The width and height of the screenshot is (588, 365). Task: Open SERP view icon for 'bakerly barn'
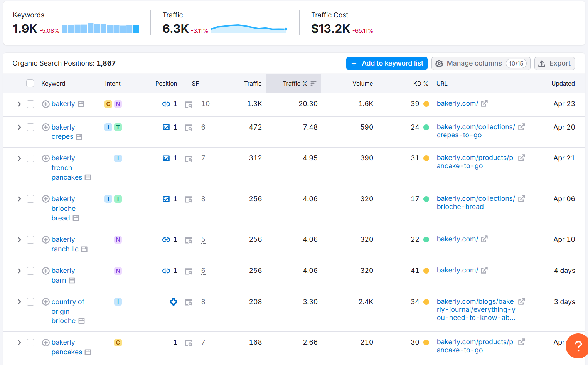point(189,271)
